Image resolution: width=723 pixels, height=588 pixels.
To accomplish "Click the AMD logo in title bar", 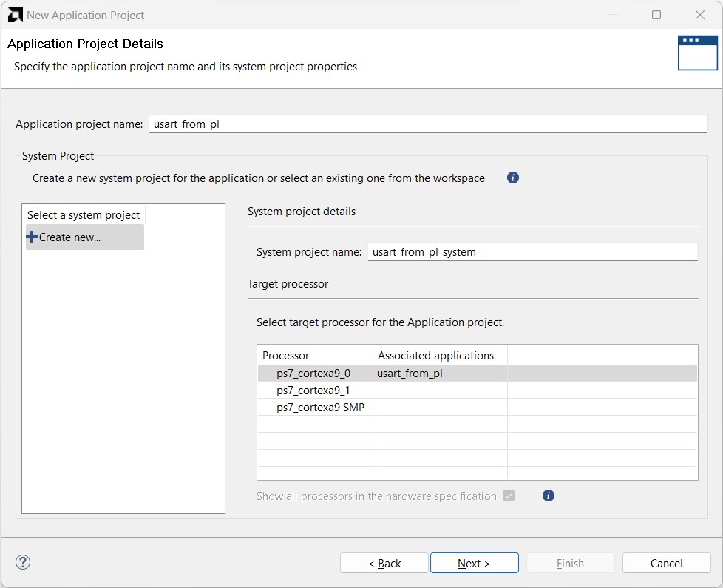I will 16,16.
